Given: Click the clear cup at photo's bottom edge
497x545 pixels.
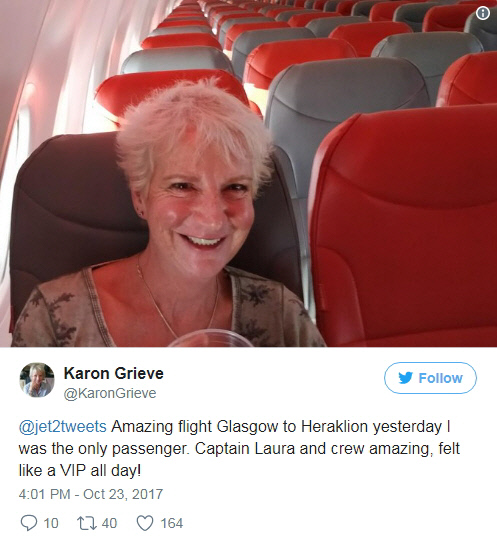Looking at the screenshot, I should 211,338.
